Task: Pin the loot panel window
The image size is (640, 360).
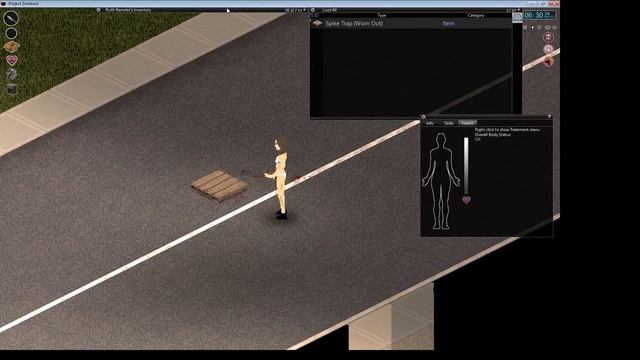Action: pos(519,10)
